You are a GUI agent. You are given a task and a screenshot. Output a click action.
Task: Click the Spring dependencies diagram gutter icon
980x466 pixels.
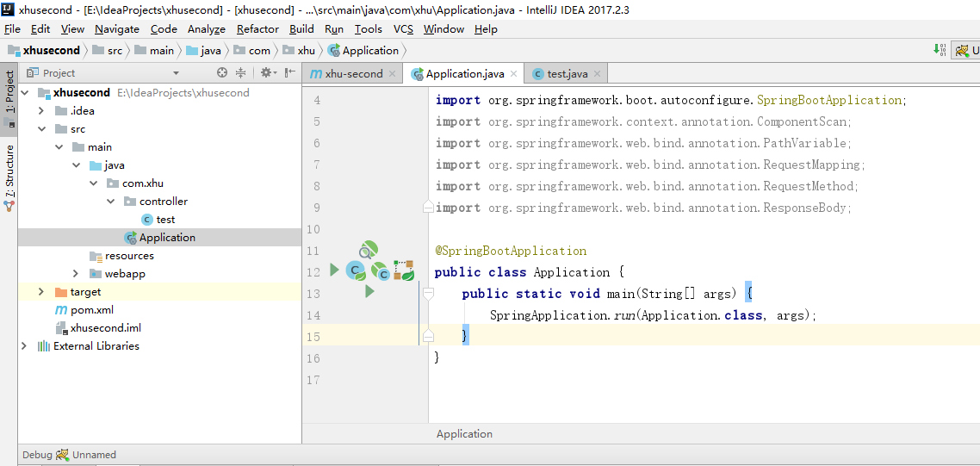point(404,270)
